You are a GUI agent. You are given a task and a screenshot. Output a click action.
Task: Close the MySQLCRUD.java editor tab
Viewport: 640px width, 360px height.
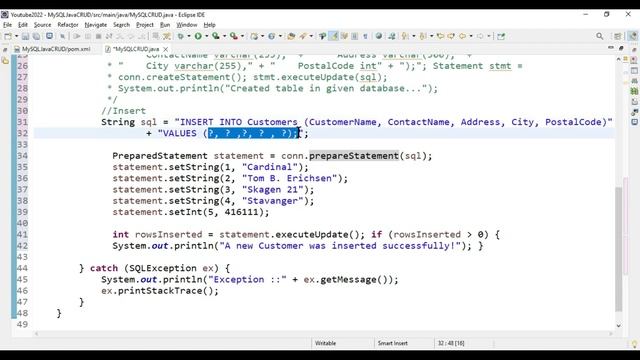click(x=165, y=49)
